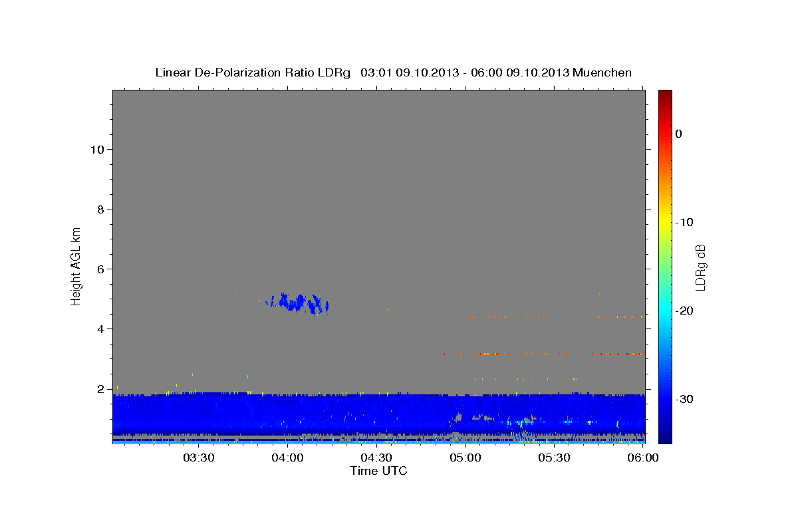
Task: Click the plot title 'Linear De-Polarization Ratio LDRg'
Action: (253, 72)
